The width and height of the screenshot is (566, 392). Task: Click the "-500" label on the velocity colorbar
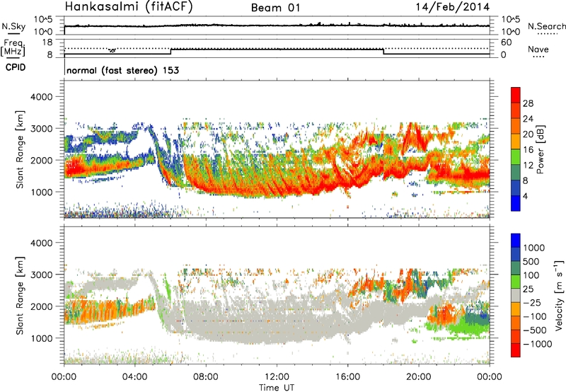[x=534, y=330]
